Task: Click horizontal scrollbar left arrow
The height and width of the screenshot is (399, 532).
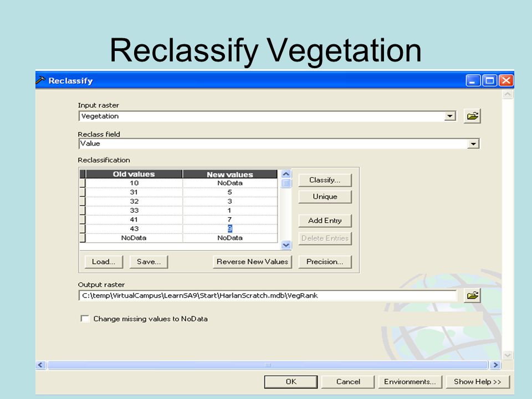Action: (40, 365)
